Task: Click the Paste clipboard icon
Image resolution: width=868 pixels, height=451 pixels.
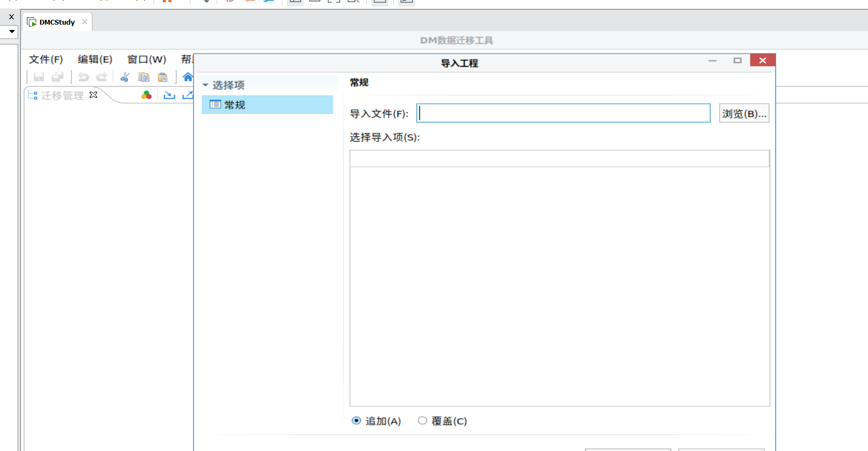Action: click(163, 77)
